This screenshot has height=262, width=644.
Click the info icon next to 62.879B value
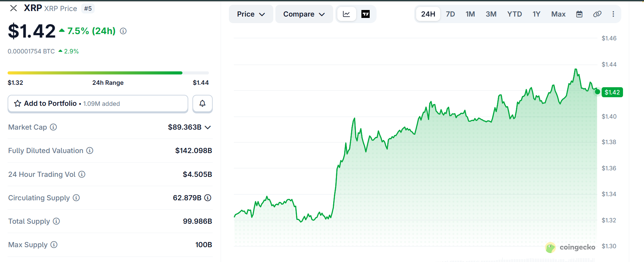point(208,198)
